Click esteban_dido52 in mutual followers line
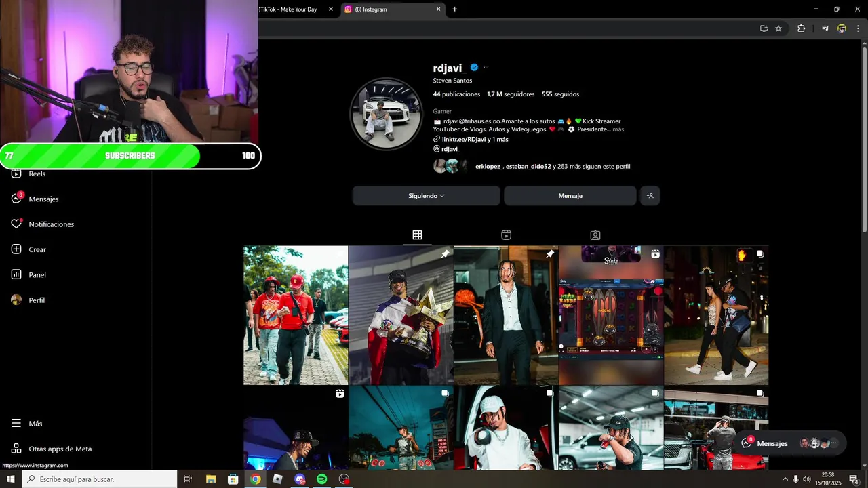Screen dimensions: 868x488 (528, 166)
